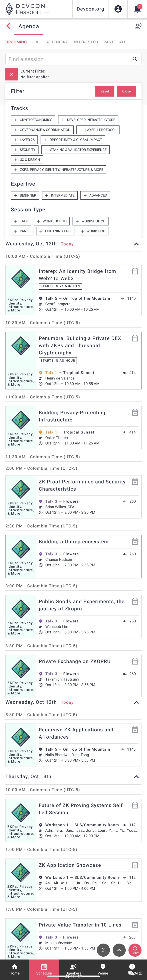This screenshot has width=147, height=980.
Task: Jump to today with the red Today button
Action: pos(135,950)
